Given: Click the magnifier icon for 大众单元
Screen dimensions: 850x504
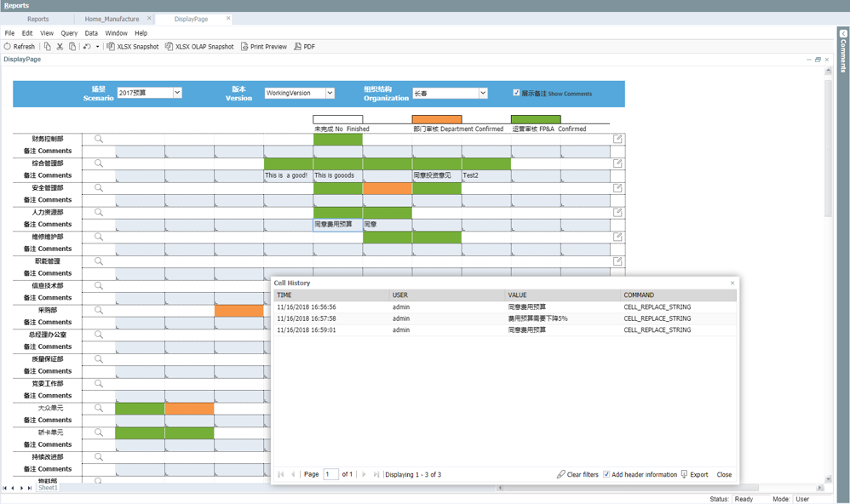Looking at the screenshot, I should click(99, 408).
